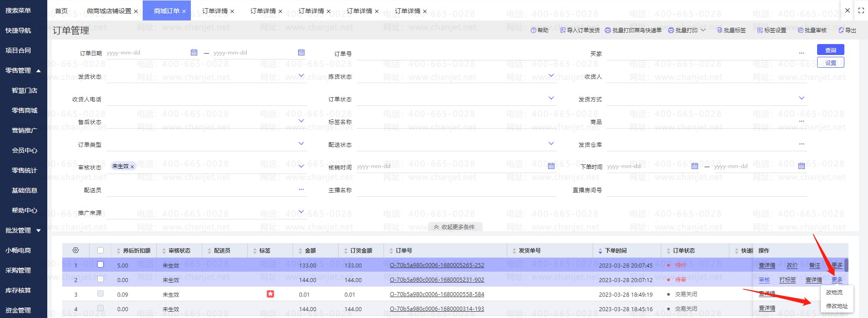Toggle the select-all checkbox in table header
The image size is (868, 318).
point(100,250)
